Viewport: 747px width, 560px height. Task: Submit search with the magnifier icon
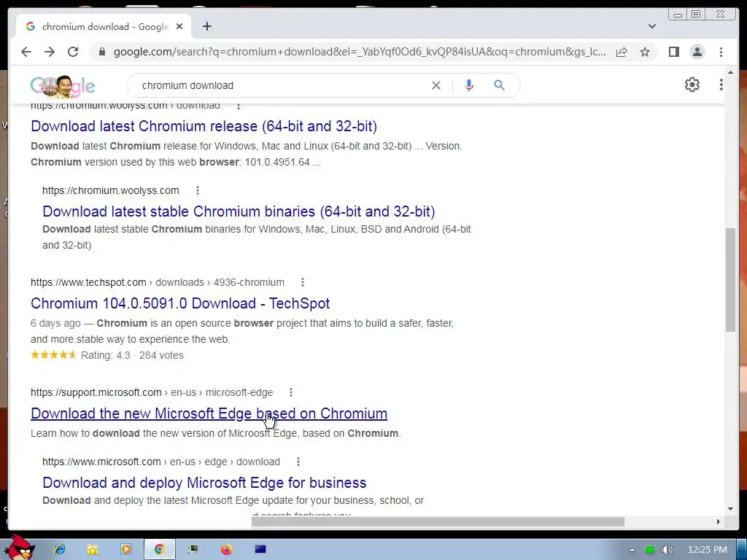[x=499, y=85]
